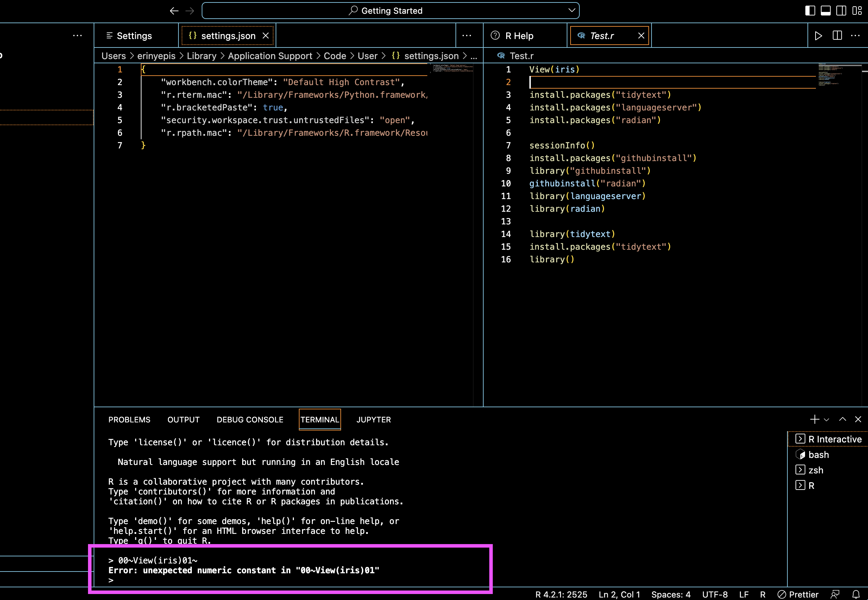Select the zsh terminal icon
Screen dimensions: 868x600
[800, 470]
